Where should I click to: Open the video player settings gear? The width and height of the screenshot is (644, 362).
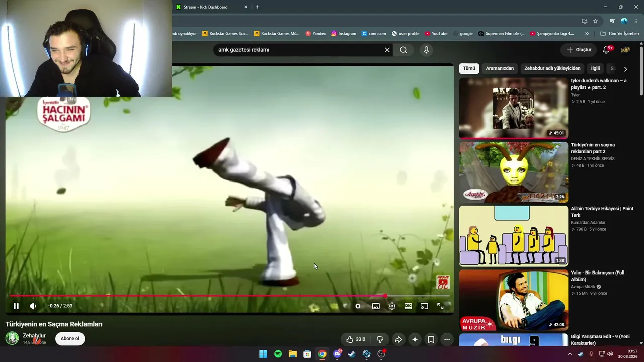[392, 306]
